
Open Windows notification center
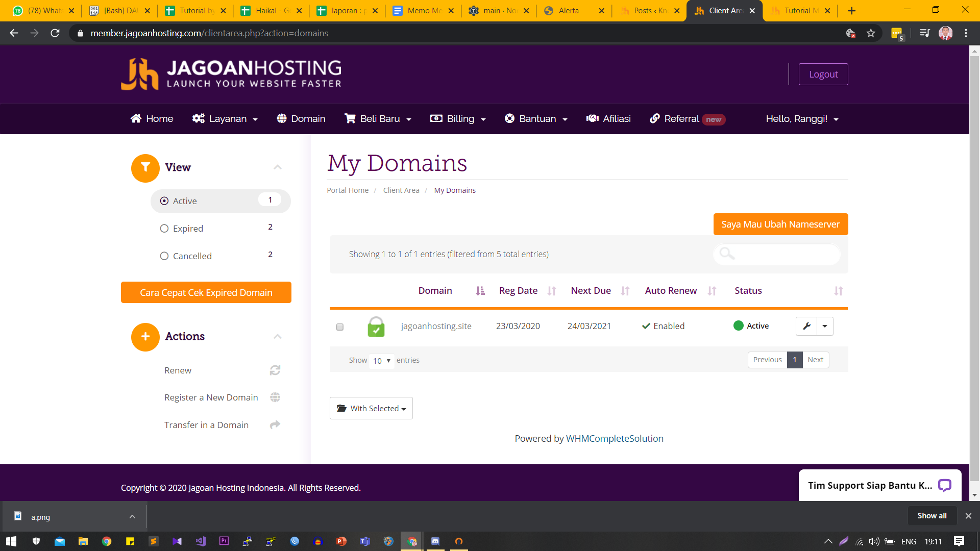[x=959, y=541]
